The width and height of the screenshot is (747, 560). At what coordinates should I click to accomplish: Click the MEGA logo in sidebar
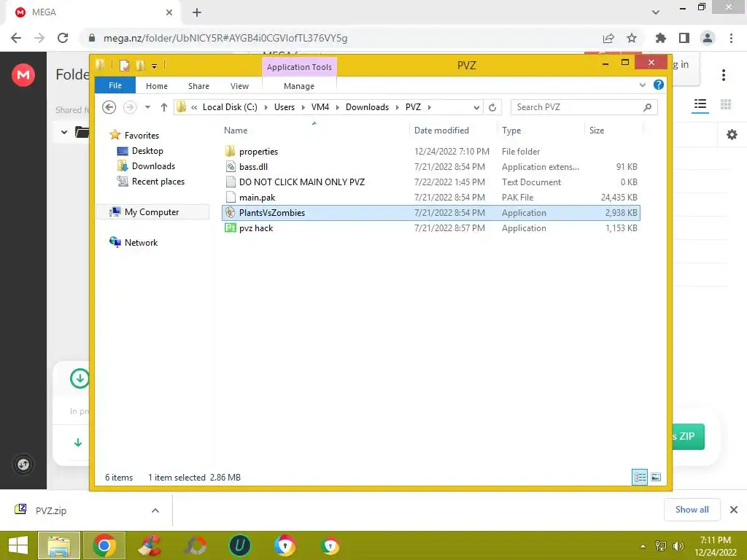[23, 75]
